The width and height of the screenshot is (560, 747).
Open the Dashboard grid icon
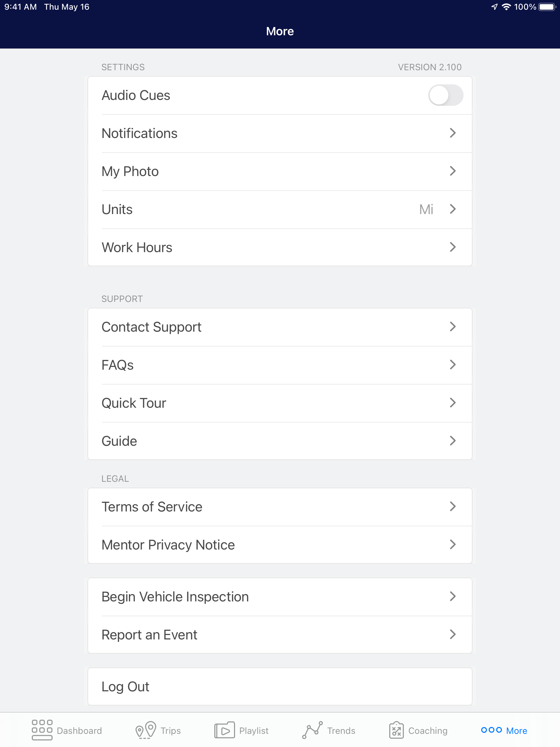pyautogui.click(x=42, y=730)
